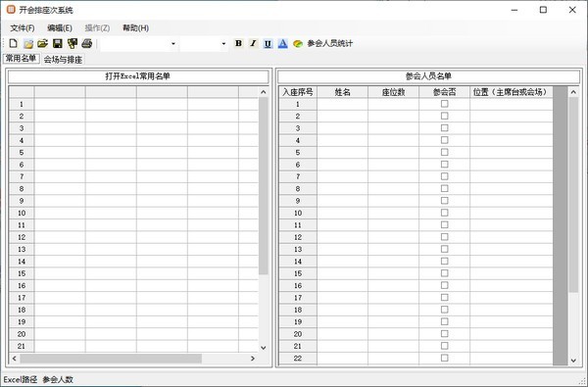Screen dimensions: 588x387
Task: Toggle Italic formatting
Action: point(253,43)
